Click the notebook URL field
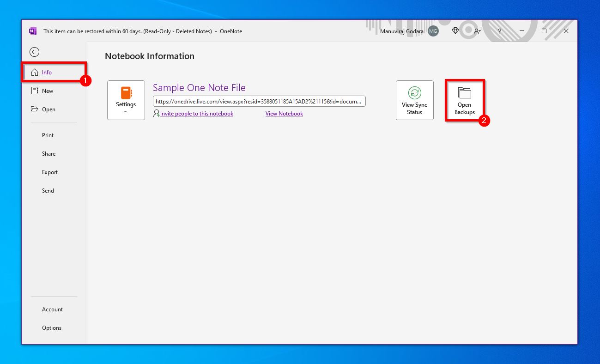Image resolution: width=600 pixels, height=364 pixels. pos(259,102)
